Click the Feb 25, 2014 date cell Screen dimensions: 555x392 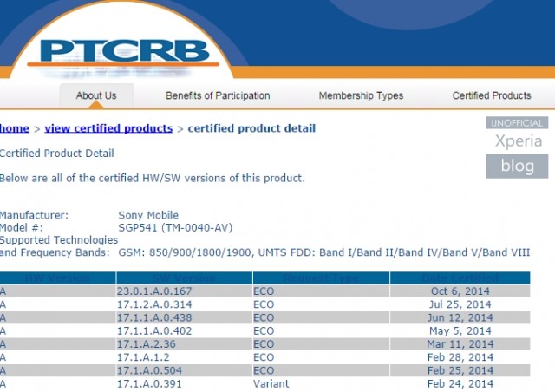click(x=460, y=371)
